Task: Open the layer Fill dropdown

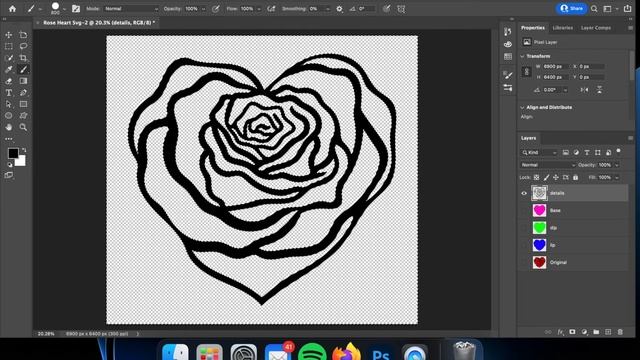Action: tap(617, 178)
